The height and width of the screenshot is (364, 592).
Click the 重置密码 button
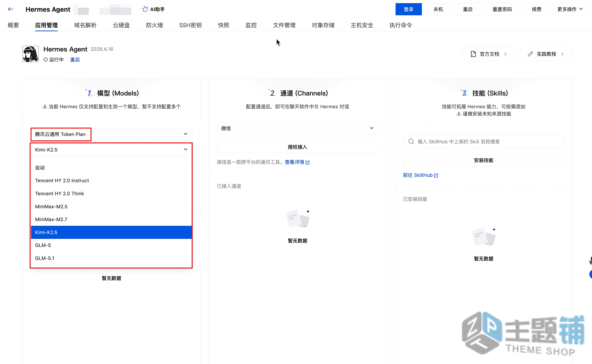(502, 9)
